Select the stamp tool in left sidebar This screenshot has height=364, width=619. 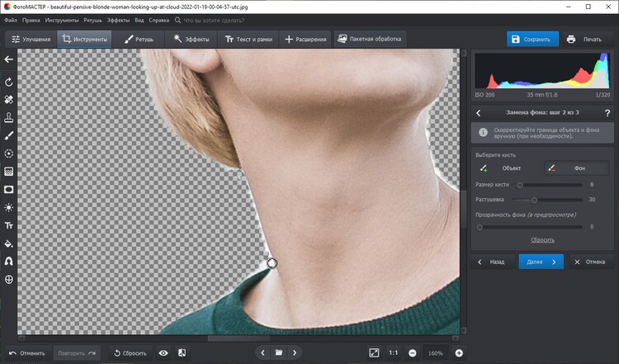tap(9, 117)
